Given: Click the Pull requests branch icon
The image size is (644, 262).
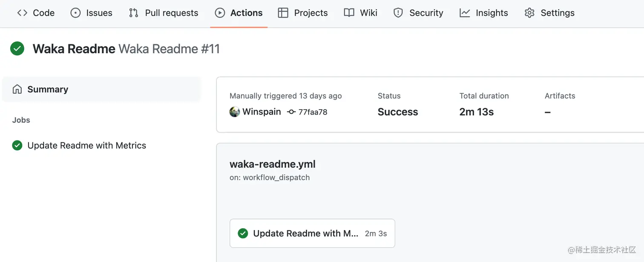Looking at the screenshot, I should coord(134,13).
